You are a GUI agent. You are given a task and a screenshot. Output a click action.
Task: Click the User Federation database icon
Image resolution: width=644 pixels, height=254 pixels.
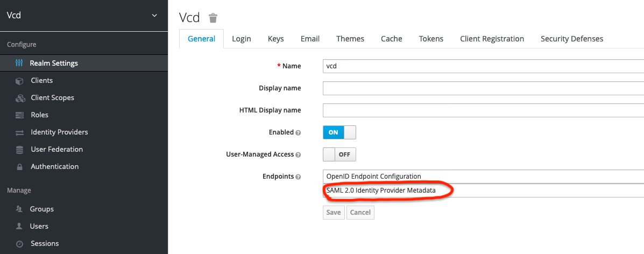click(x=19, y=150)
